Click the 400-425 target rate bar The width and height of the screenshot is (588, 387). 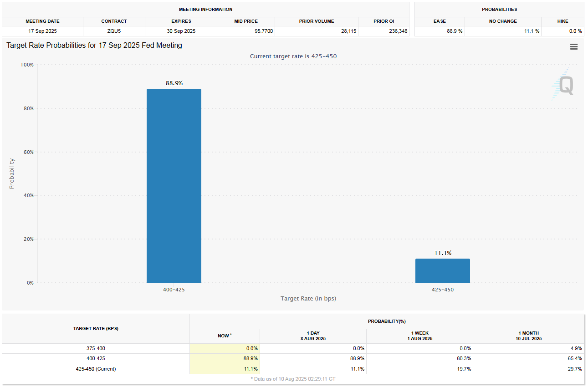click(x=174, y=186)
